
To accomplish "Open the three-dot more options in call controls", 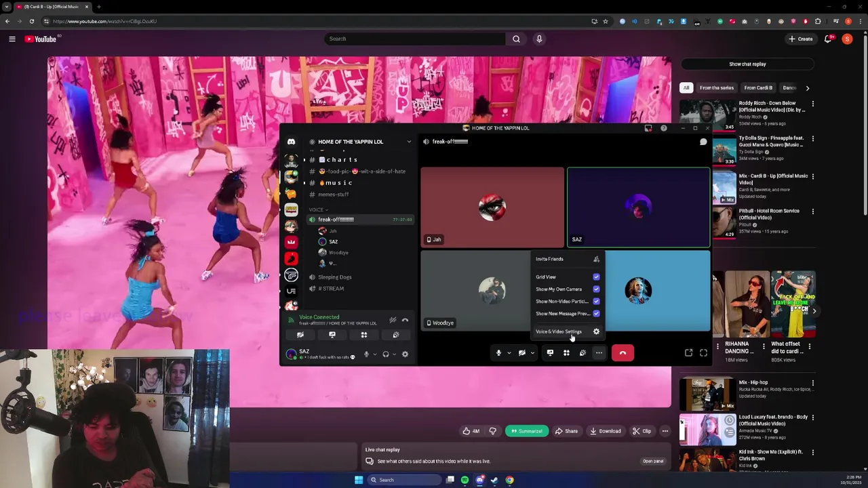I will (x=599, y=352).
